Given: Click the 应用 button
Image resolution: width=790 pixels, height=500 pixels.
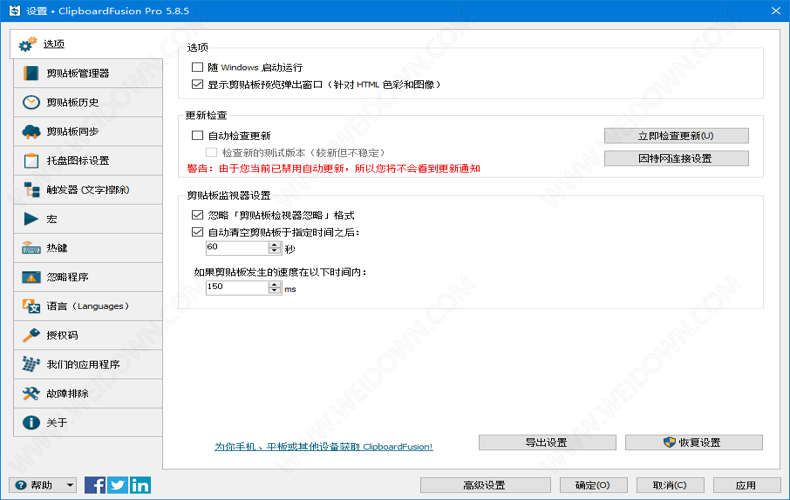Looking at the screenshot, I should 747,485.
